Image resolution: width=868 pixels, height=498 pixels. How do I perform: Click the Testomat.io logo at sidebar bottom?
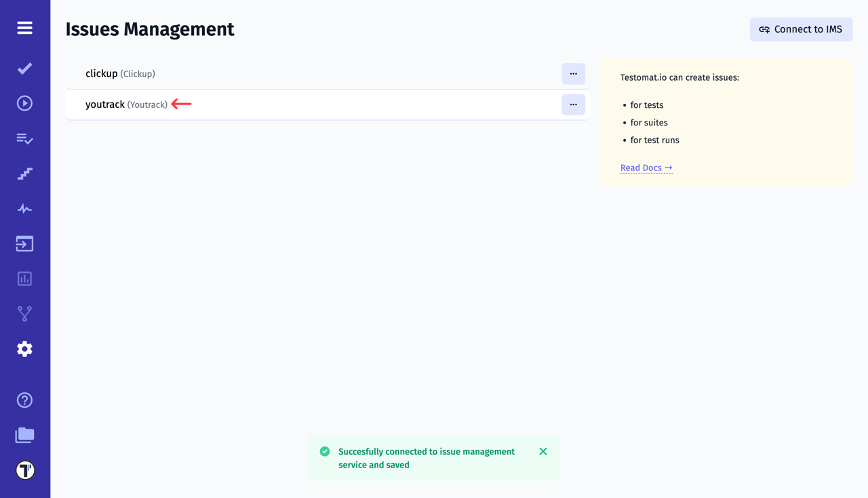pyautogui.click(x=24, y=470)
